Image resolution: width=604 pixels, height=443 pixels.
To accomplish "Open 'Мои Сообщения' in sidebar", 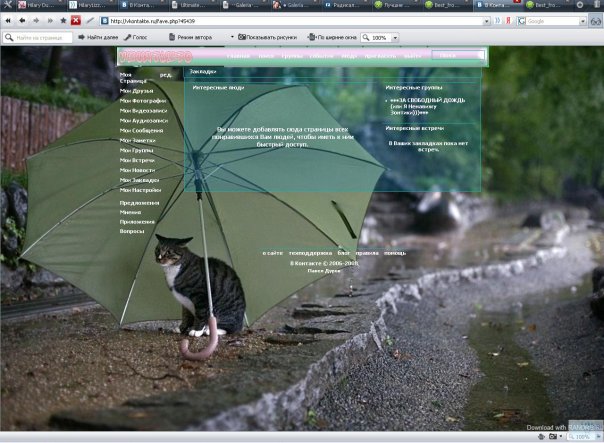I will tap(141, 131).
